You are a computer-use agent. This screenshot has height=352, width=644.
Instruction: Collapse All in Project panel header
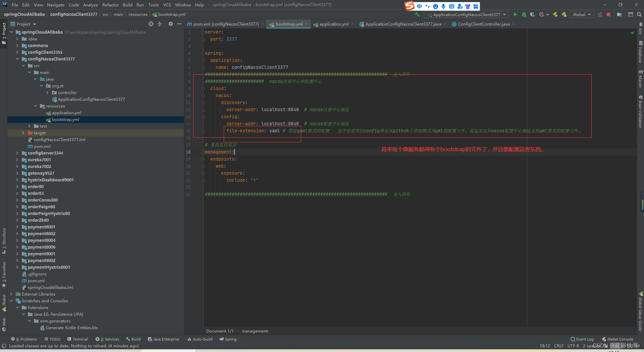point(160,24)
